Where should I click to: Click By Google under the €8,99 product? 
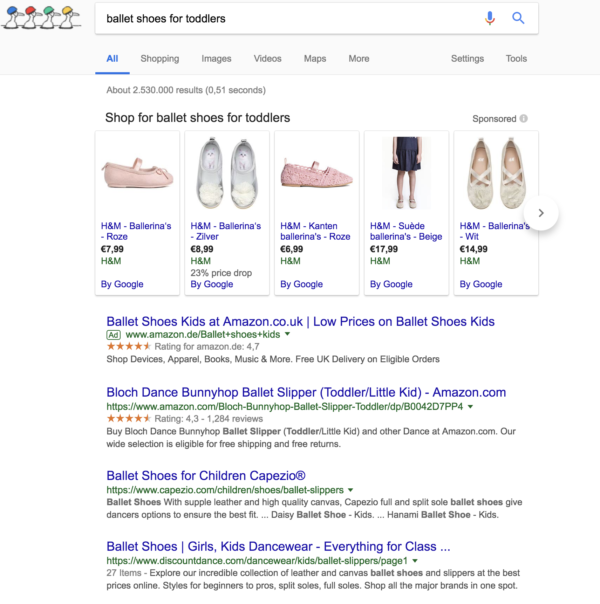coord(212,284)
